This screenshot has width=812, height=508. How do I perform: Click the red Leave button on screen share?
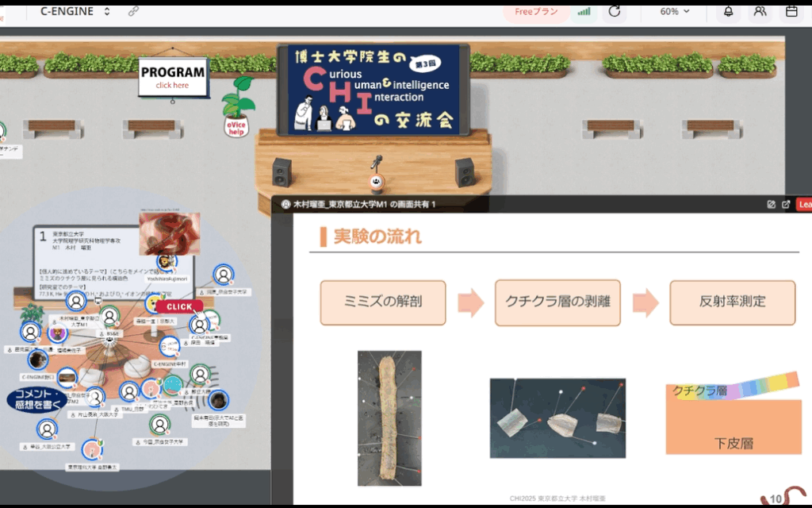click(x=804, y=204)
